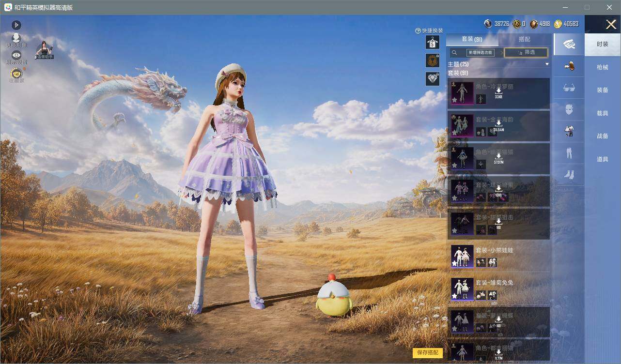Select the hanger quick-outfit slot icon

[432, 43]
